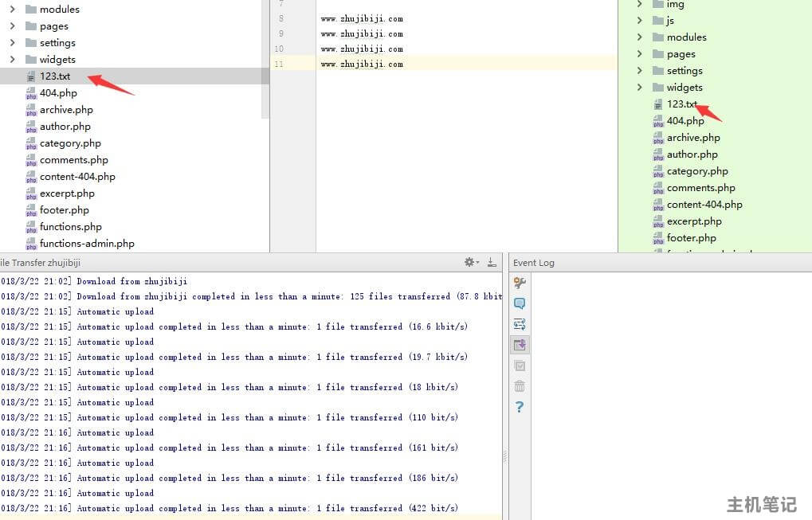
Task: Open Event Log help question mark
Action: [520, 407]
